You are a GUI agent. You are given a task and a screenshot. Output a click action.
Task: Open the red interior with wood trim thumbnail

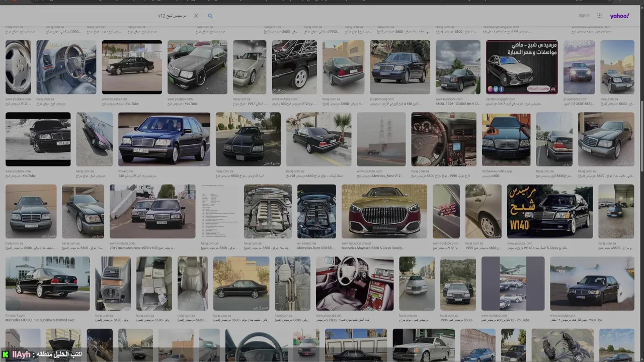click(355, 284)
